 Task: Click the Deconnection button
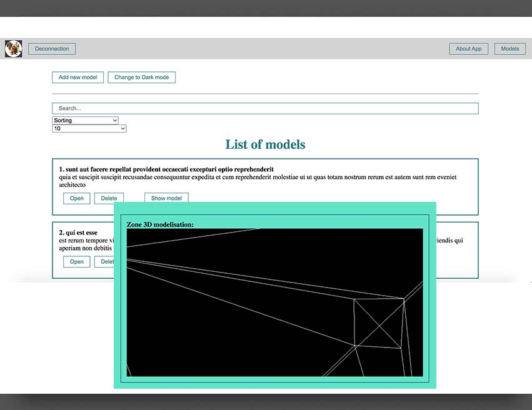[x=52, y=49]
